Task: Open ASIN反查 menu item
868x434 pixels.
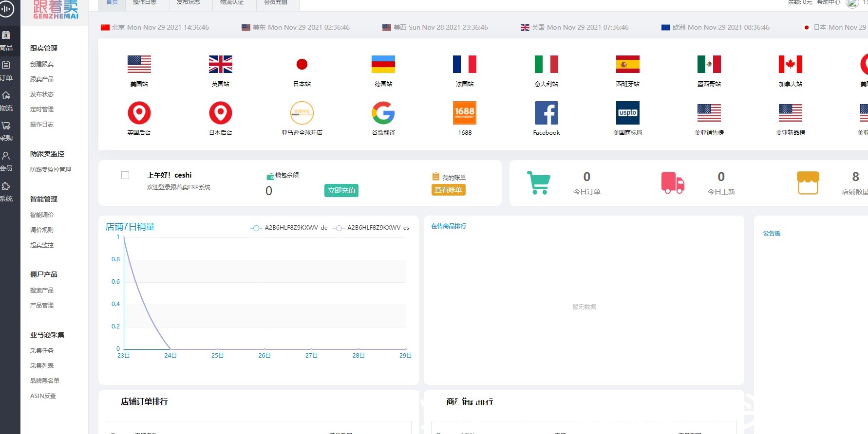Action: (x=43, y=396)
